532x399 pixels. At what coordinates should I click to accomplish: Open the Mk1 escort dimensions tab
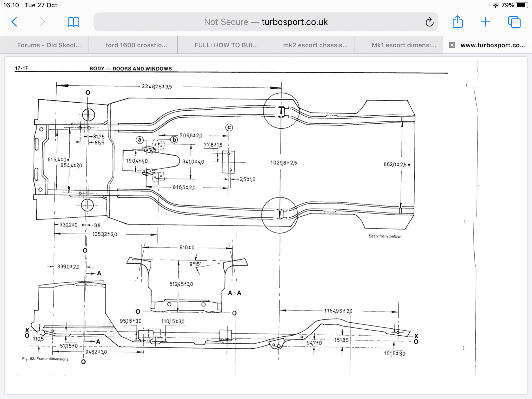(403, 45)
